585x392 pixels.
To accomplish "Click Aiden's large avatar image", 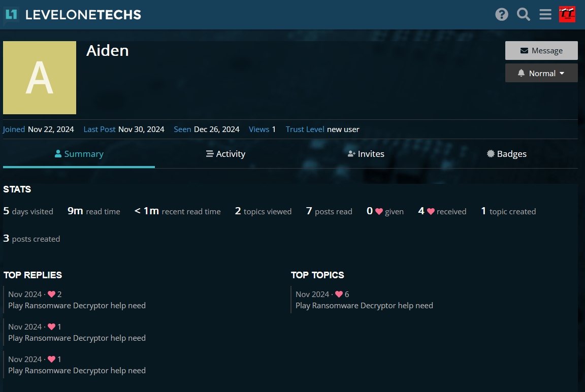I will click(39, 78).
